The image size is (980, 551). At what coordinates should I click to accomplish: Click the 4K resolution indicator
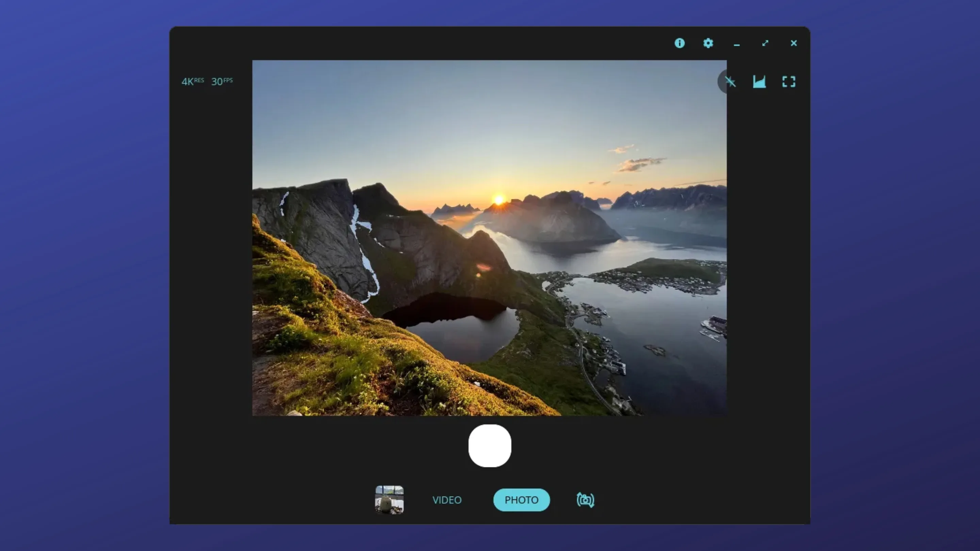[192, 81]
